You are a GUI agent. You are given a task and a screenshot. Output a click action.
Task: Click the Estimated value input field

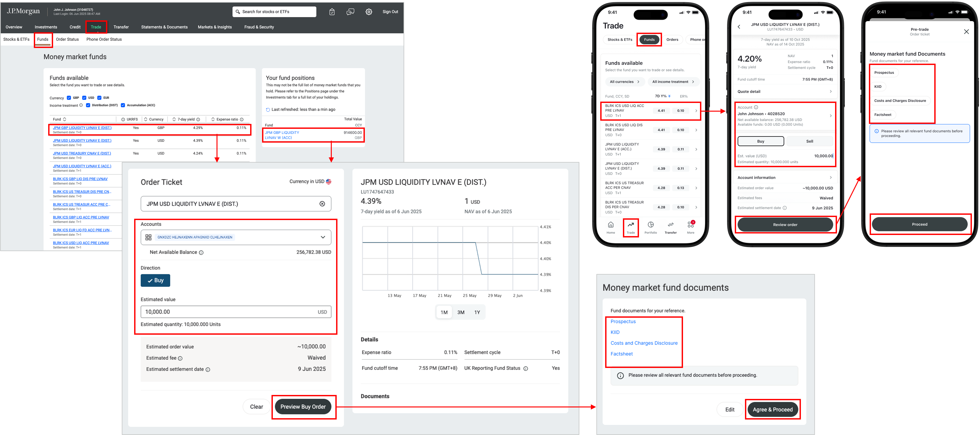(228, 312)
